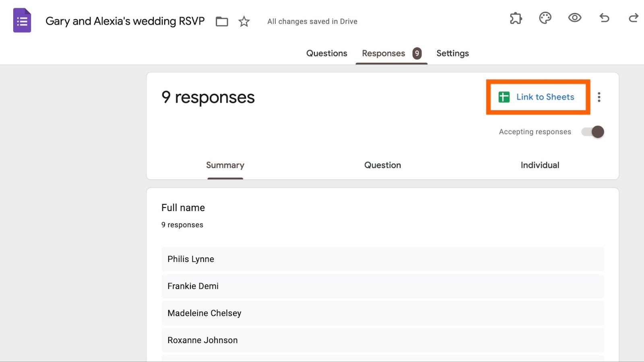The height and width of the screenshot is (362, 644).
Task: Open the Individual responses view
Action: click(540, 165)
